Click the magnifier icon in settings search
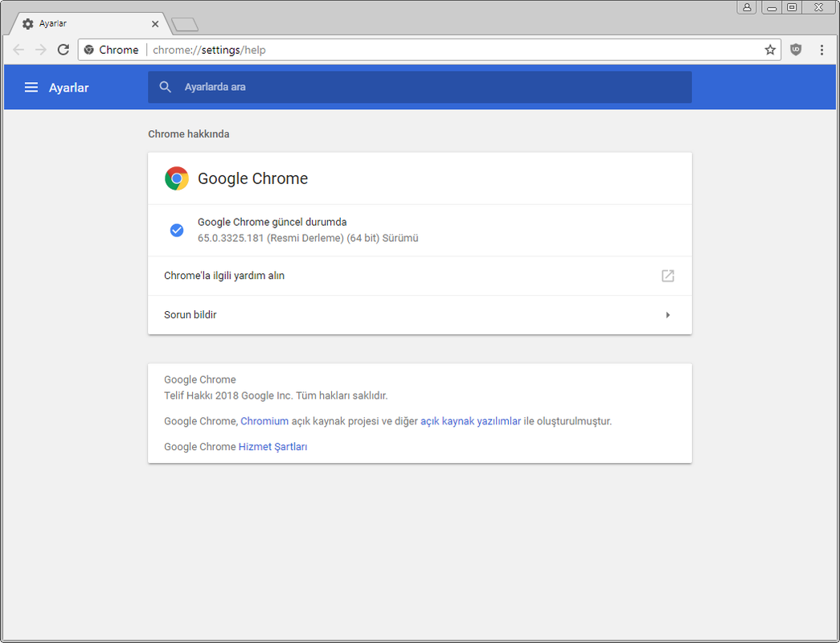 tap(166, 88)
